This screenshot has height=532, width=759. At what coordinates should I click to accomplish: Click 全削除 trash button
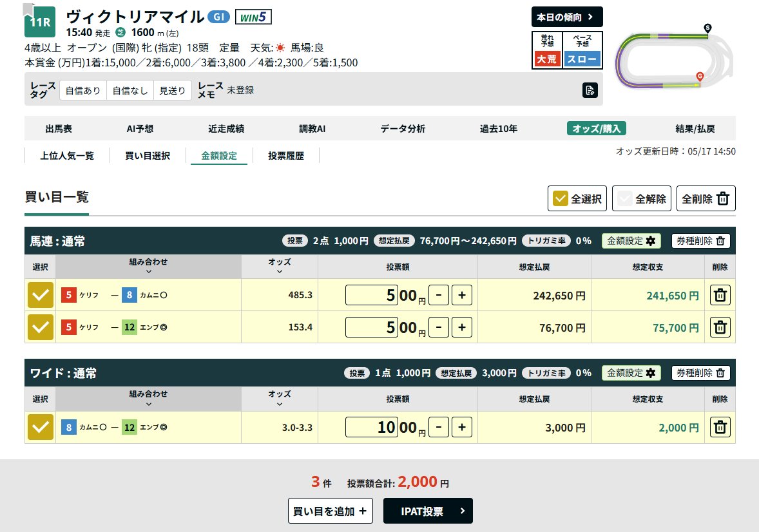click(x=706, y=198)
